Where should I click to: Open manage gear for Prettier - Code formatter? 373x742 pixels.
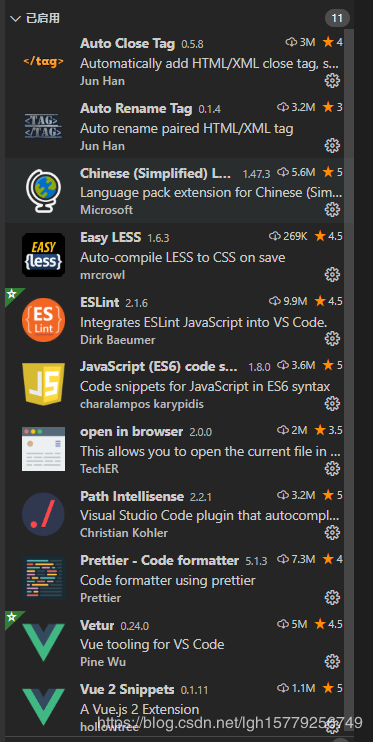(x=332, y=597)
